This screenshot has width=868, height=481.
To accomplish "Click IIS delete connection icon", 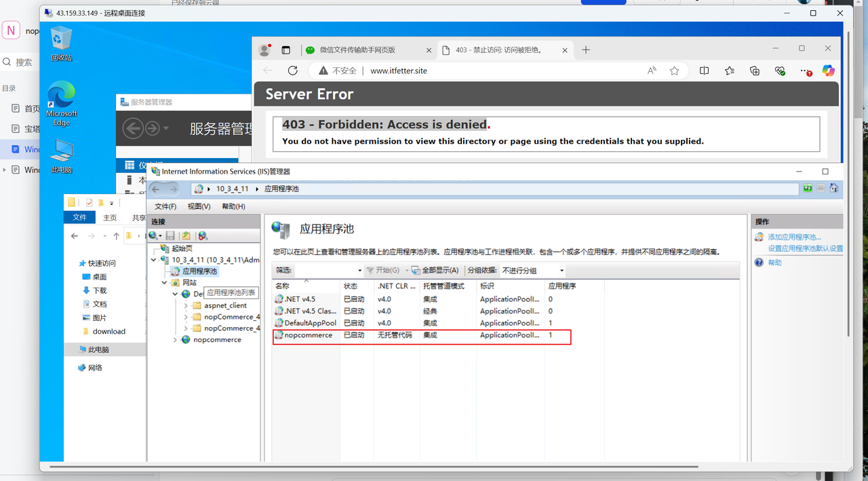I will 202,235.
